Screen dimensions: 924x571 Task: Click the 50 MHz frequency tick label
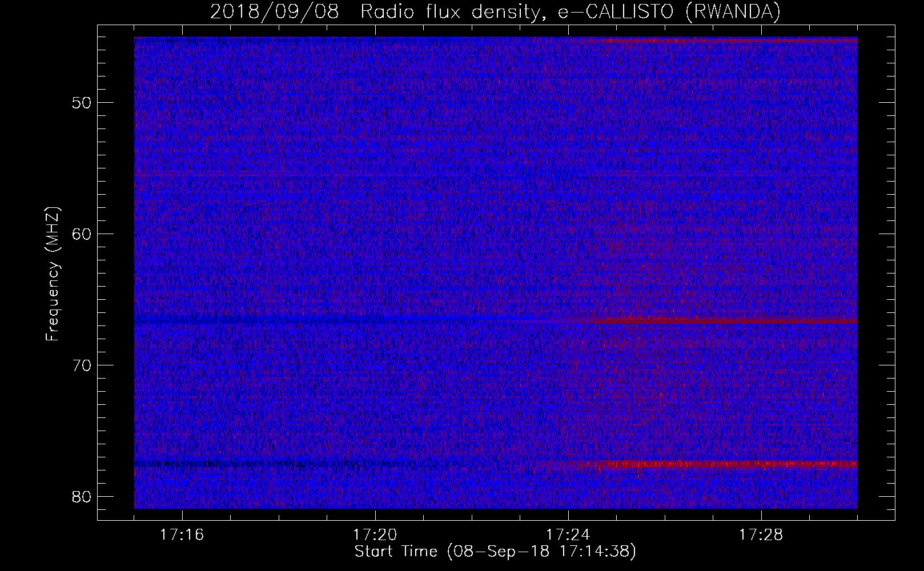click(x=81, y=103)
